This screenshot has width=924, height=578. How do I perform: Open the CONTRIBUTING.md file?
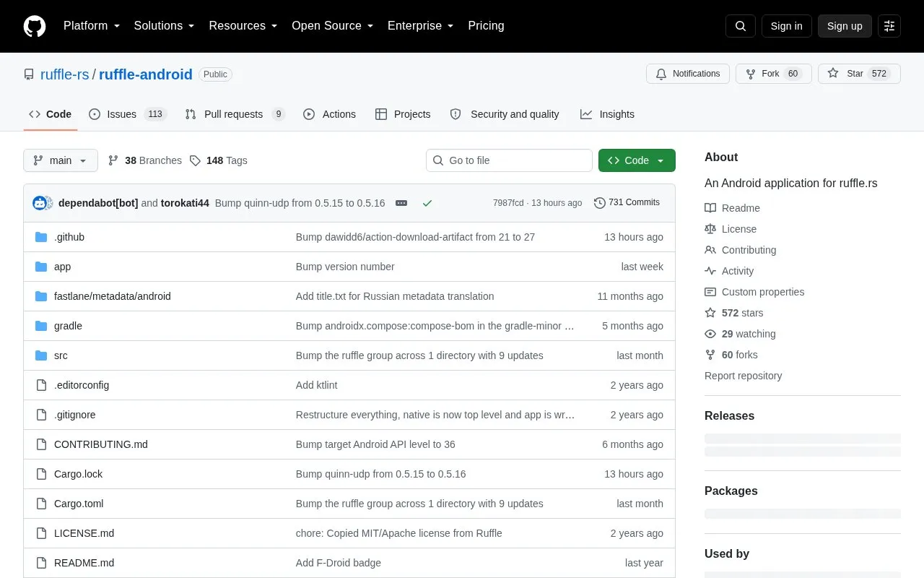(101, 444)
